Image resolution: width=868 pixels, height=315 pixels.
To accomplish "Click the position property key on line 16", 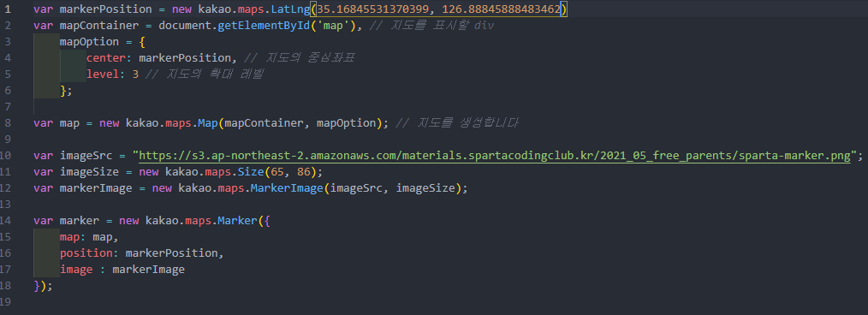I will (86, 253).
